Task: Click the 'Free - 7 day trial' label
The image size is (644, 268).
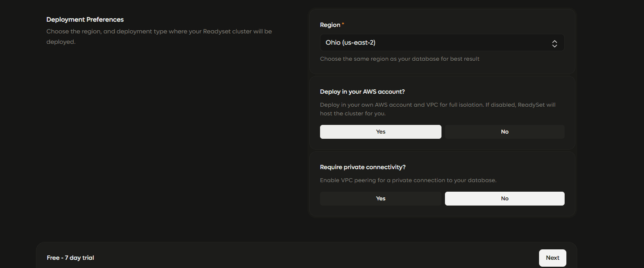Action: [x=70, y=258]
